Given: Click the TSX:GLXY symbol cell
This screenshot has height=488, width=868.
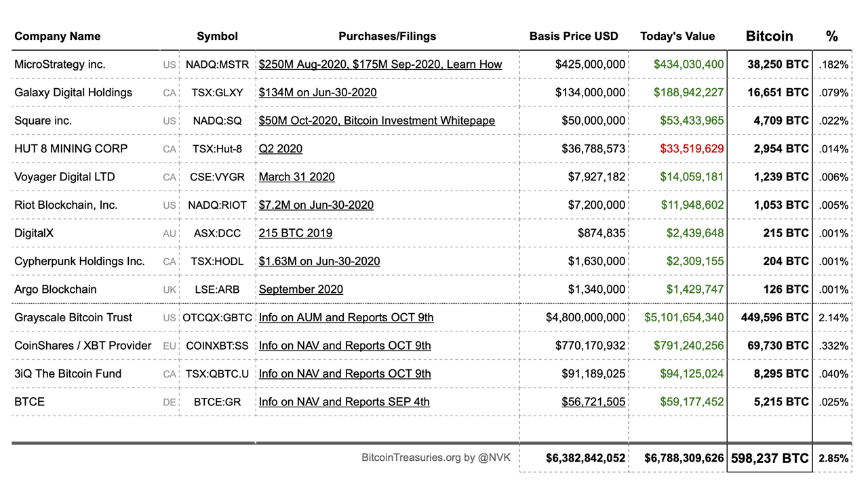Looking at the screenshot, I should point(217,93).
